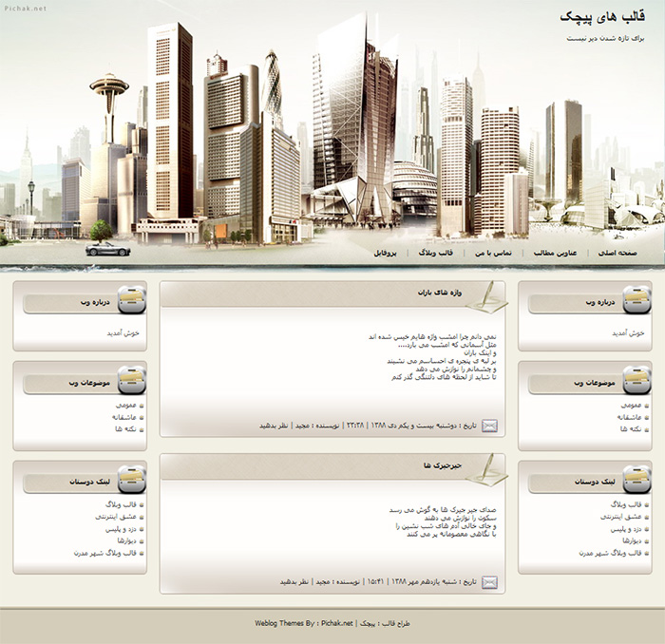The width and height of the screenshot is (665, 644).
Task: Click the folder icon beside right-sidebar لینک دوستان
Action: 636,480
